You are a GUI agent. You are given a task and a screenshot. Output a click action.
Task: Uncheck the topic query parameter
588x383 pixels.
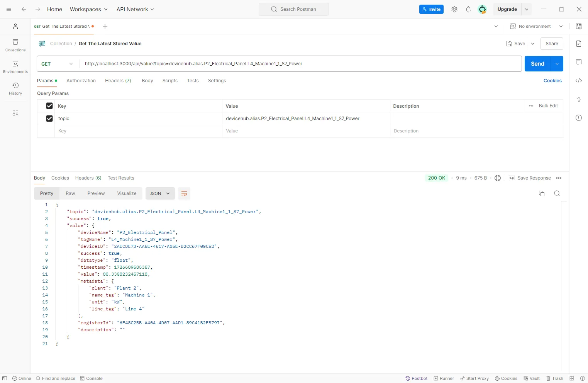49,119
